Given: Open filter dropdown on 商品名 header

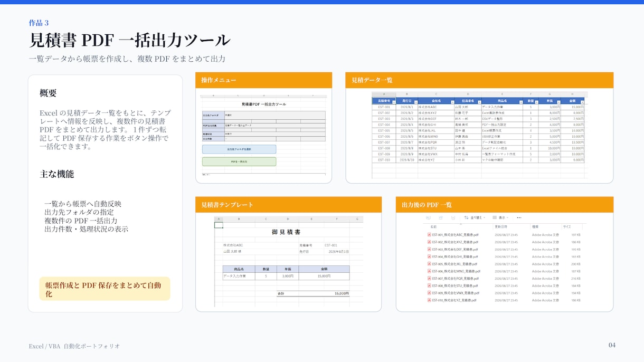Looking at the screenshot, I should [521, 102].
